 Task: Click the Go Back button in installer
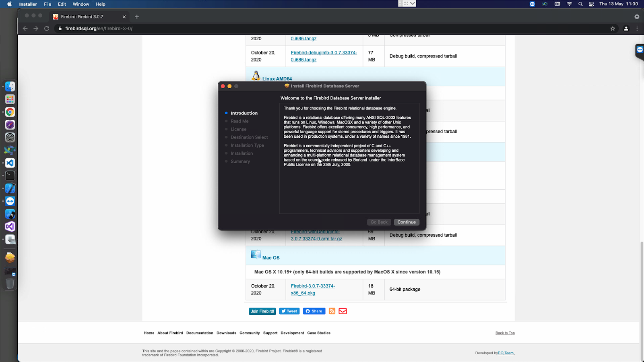379,222
